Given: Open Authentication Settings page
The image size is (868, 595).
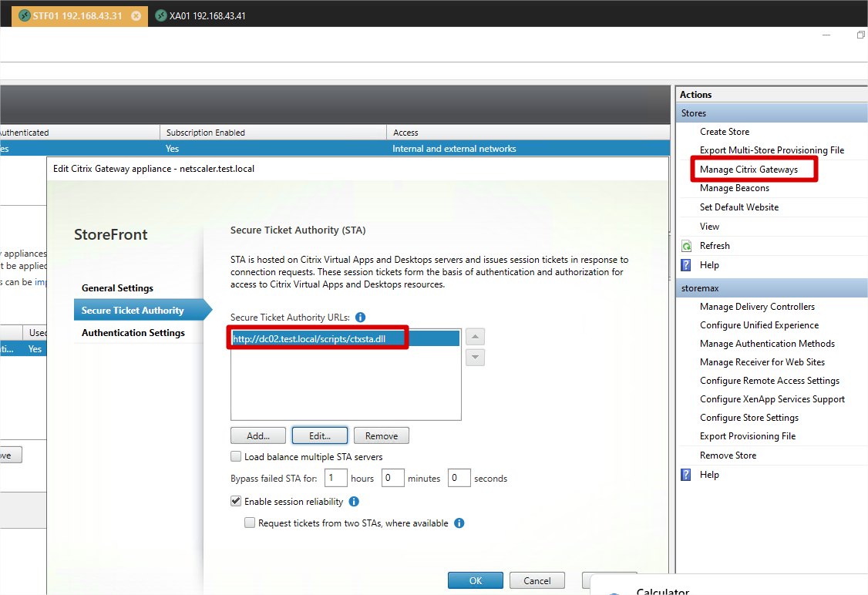Looking at the screenshot, I should 133,333.
